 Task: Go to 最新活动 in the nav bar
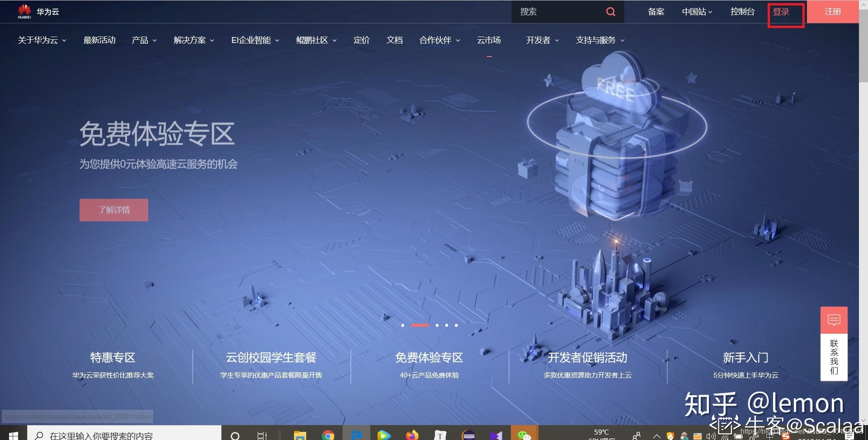tap(99, 40)
